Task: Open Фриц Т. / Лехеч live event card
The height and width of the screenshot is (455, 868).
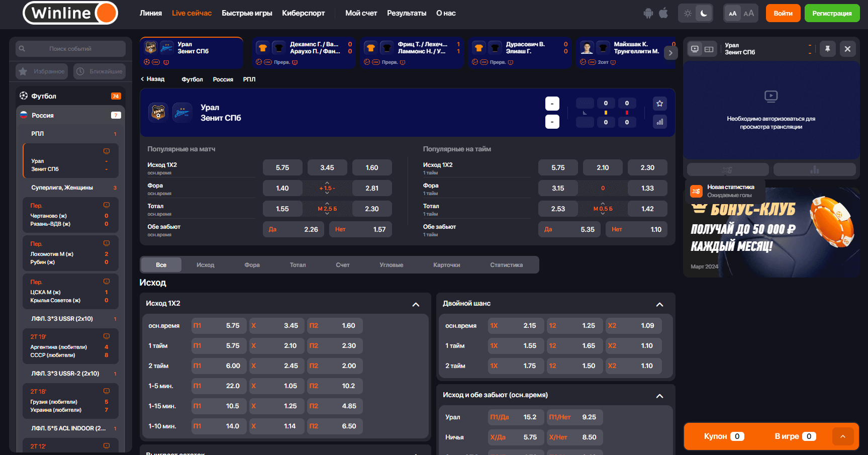Action: [x=412, y=53]
